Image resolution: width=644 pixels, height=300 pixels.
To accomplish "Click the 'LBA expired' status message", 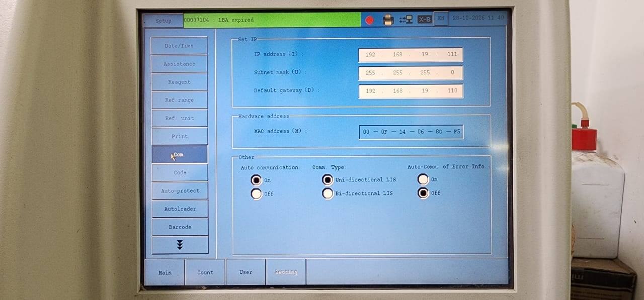I will (236, 20).
